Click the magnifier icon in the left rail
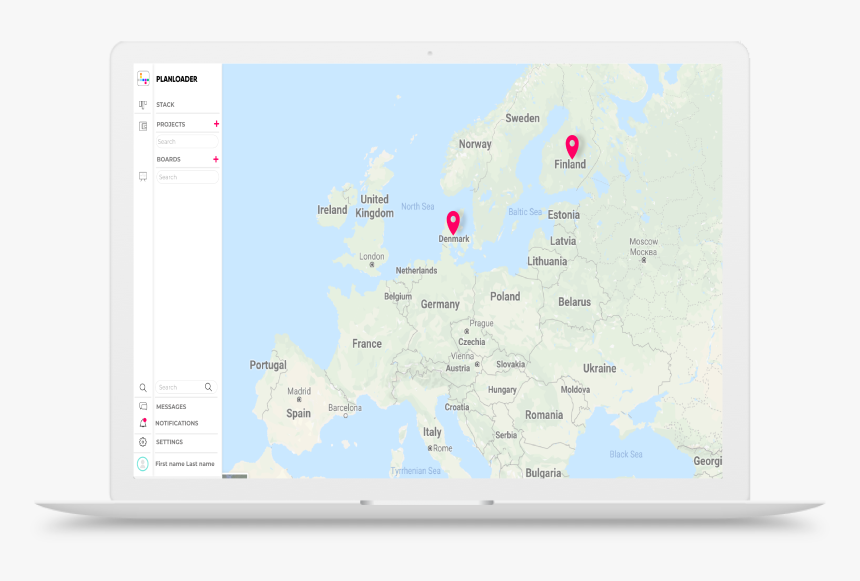Screen dimensions: 860x581 (143, 387)
